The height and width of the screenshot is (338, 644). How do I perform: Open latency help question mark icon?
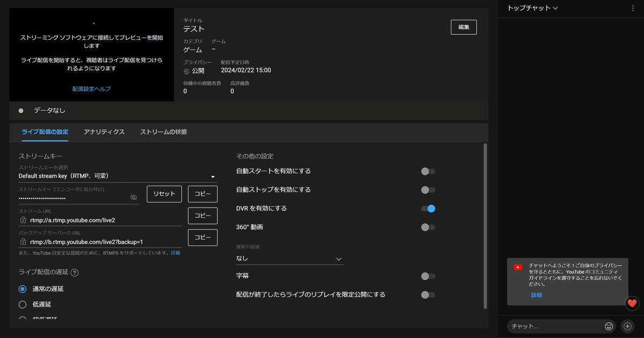[x=75, y=273]
